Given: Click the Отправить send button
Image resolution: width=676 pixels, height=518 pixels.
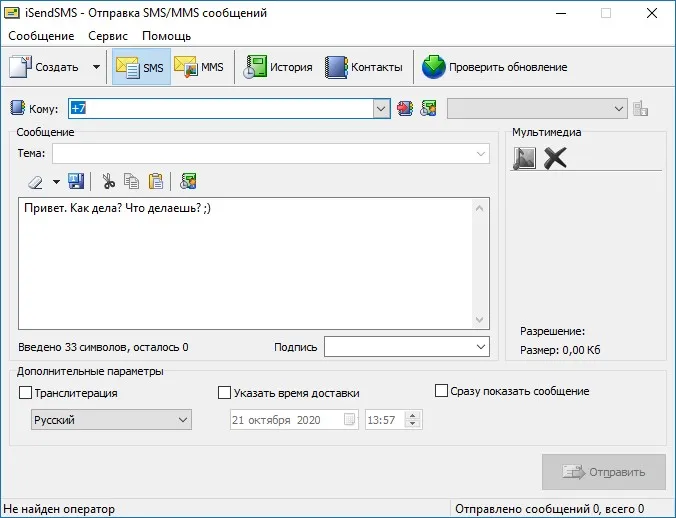Looking at the screenshot, I should [x=604, y=472].
